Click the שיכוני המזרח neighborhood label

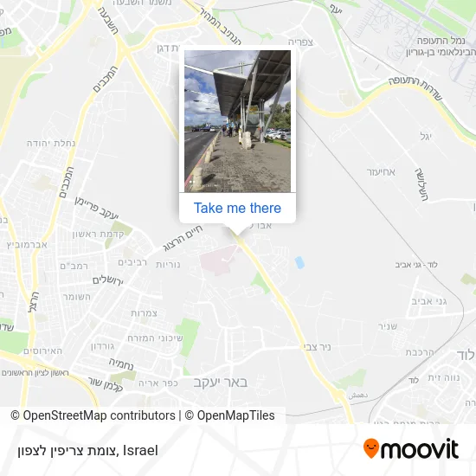point(155,338)
